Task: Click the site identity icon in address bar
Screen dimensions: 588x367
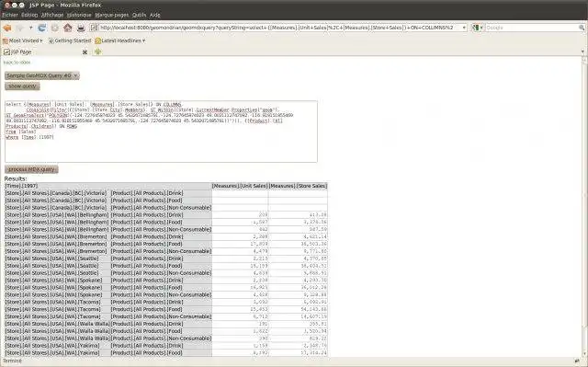Action: pyautogui.click(x=94, y=28)
